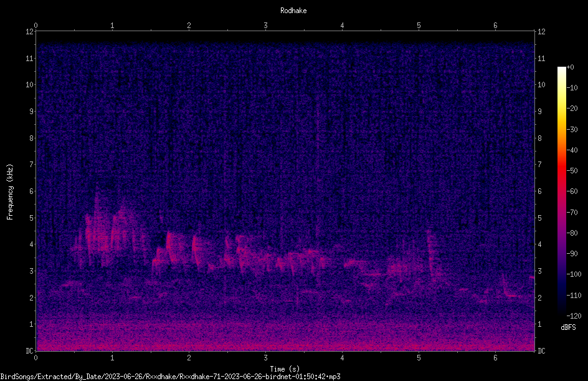
Task: Click the "5" tick on the left frequency axis
Action: click(31, 218)
